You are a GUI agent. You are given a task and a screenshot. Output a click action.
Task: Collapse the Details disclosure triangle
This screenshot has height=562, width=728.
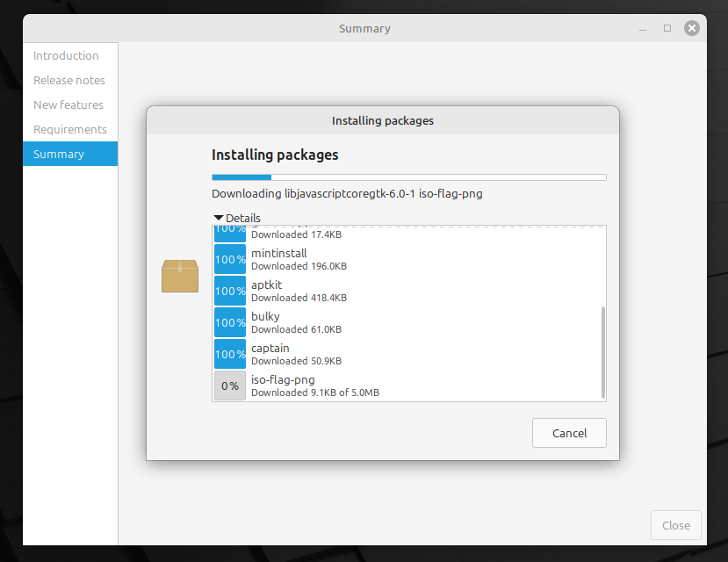click(219, 218)
